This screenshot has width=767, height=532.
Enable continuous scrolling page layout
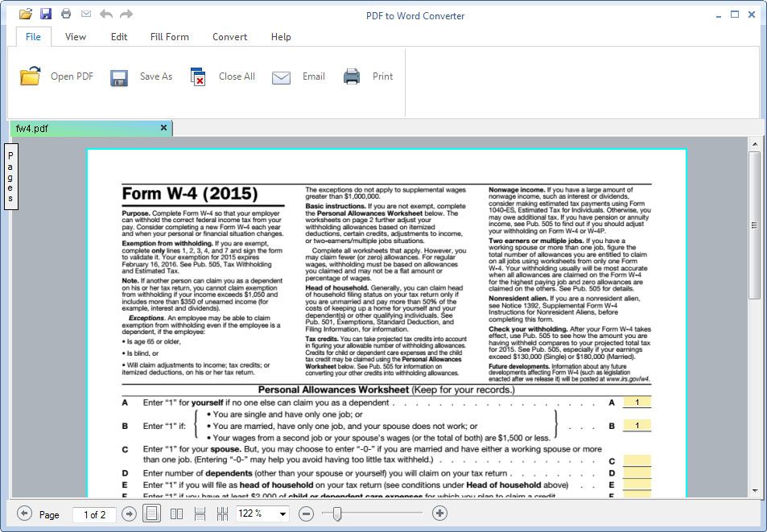(x=200, y=514)
